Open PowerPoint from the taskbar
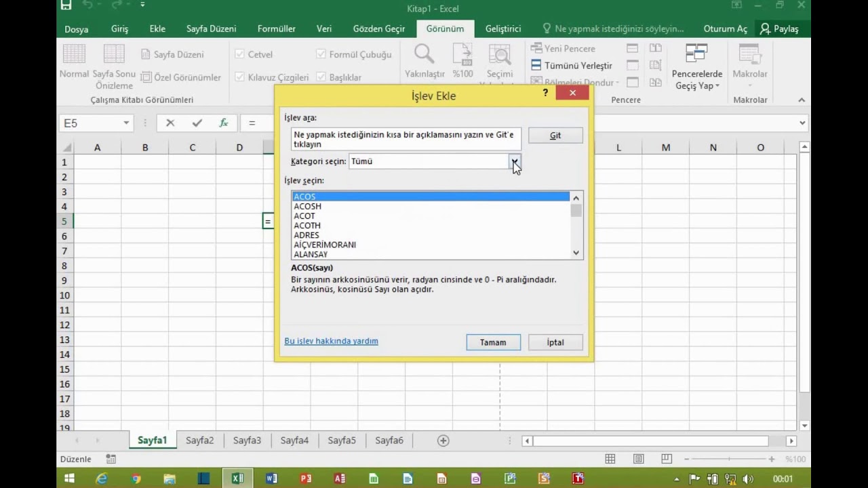This screenshot has width=868, height=488. [306, 479]
